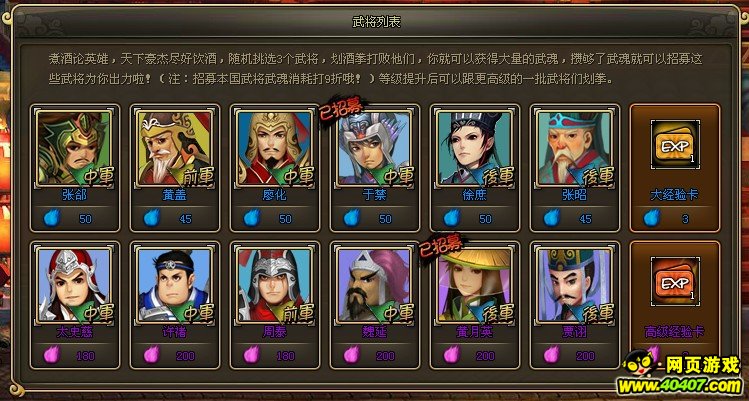This screenshot has width=749, height=401.
Task: Click blue soul flame icon under 张郃
Action: [x=51, y=218]
